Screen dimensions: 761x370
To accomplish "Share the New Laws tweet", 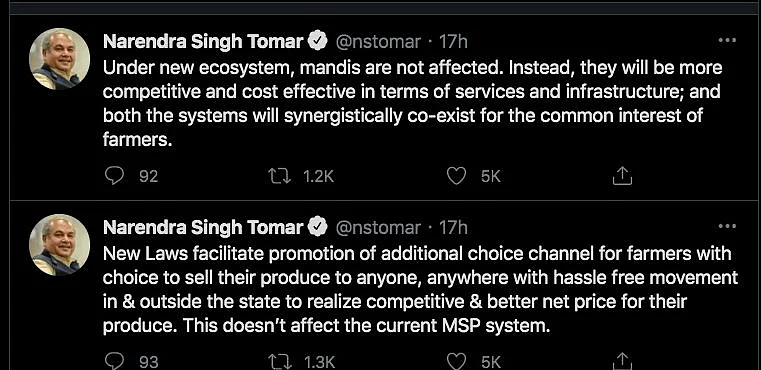I will (x=622, y=361).
